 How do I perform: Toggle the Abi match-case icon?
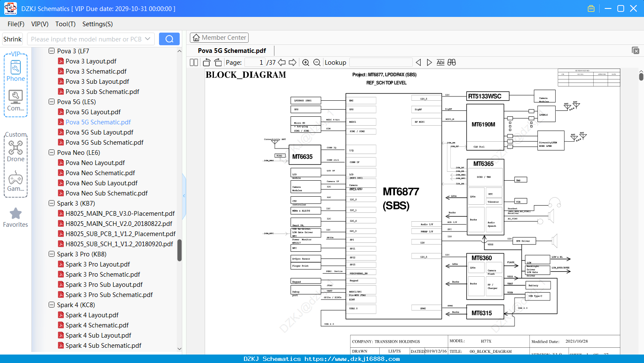coord(441,62)
